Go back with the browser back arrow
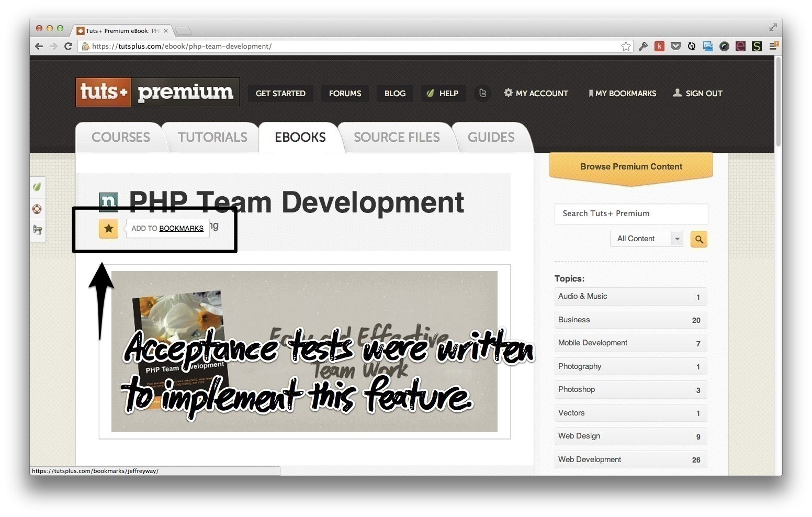Screen dimensions: 812x517 [39, 46]
